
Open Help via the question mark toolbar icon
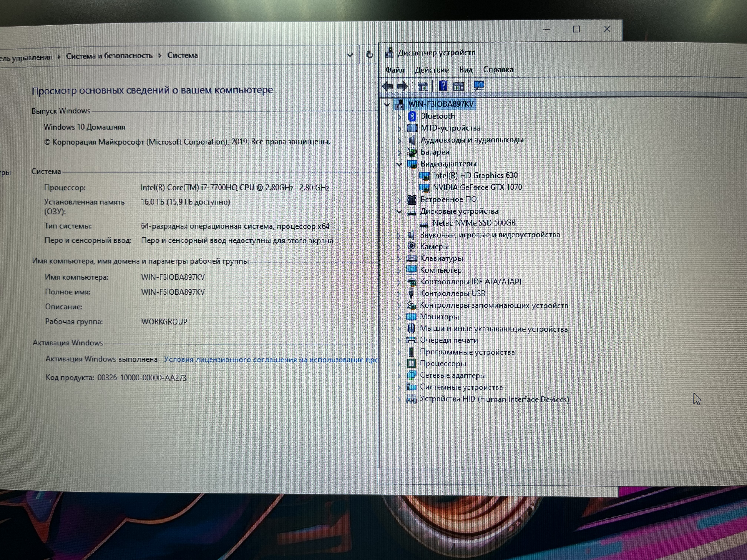point(443,86)
